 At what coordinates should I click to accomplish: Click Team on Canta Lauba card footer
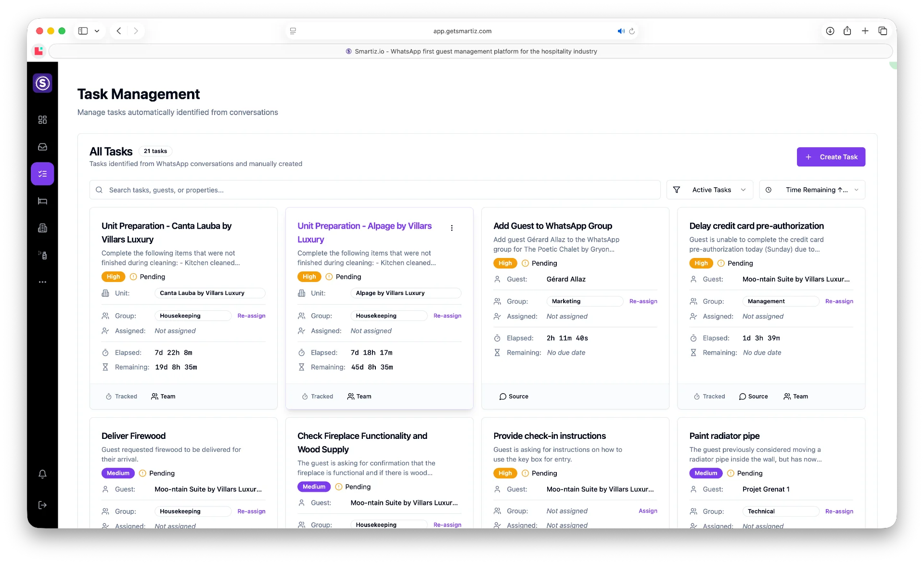163,397
